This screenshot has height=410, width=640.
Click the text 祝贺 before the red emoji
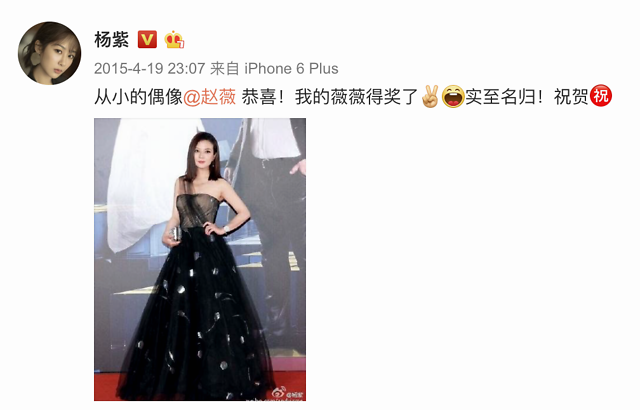click(x=571, y=97)
